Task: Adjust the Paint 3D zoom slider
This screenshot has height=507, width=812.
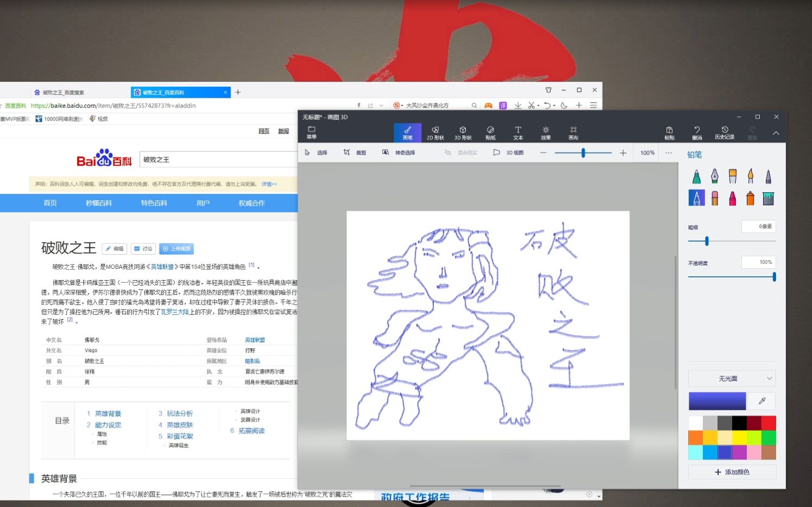Action: [583, 153]
